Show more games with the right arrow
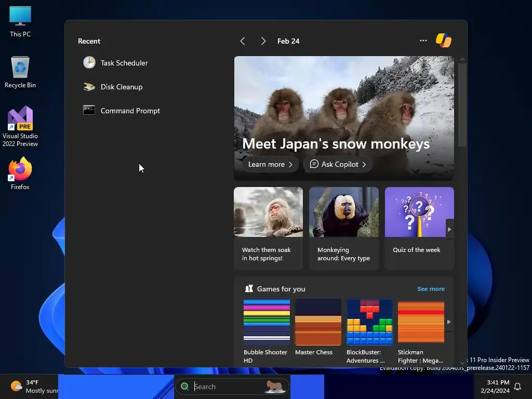The height and width of the screenshot is (399, 532). [449, 322]
